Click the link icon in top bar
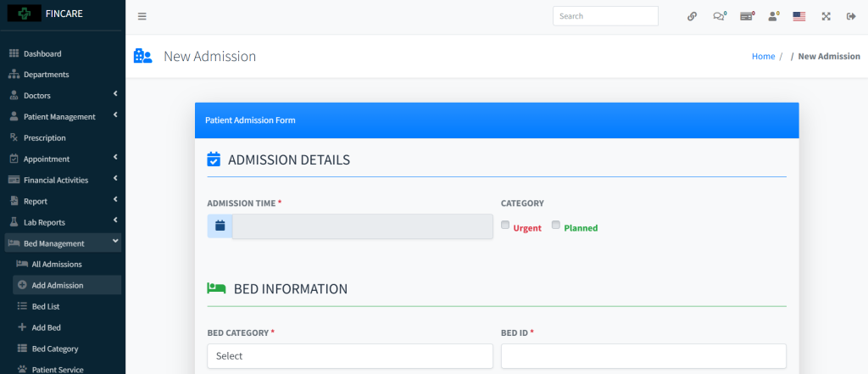Viewport: 868px width, 374px height. click(692, 16)
